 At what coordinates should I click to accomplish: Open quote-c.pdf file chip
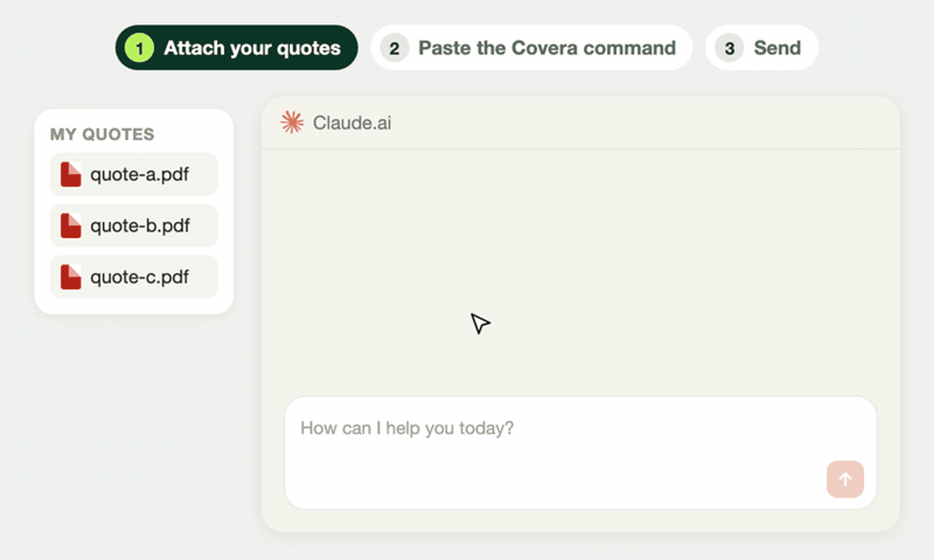[134, 277]
